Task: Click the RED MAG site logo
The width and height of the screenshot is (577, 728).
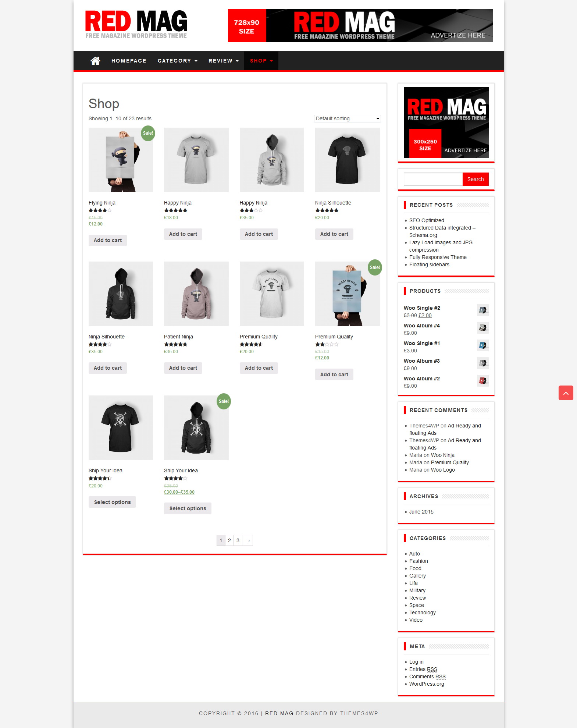Action: pos(136,24)
